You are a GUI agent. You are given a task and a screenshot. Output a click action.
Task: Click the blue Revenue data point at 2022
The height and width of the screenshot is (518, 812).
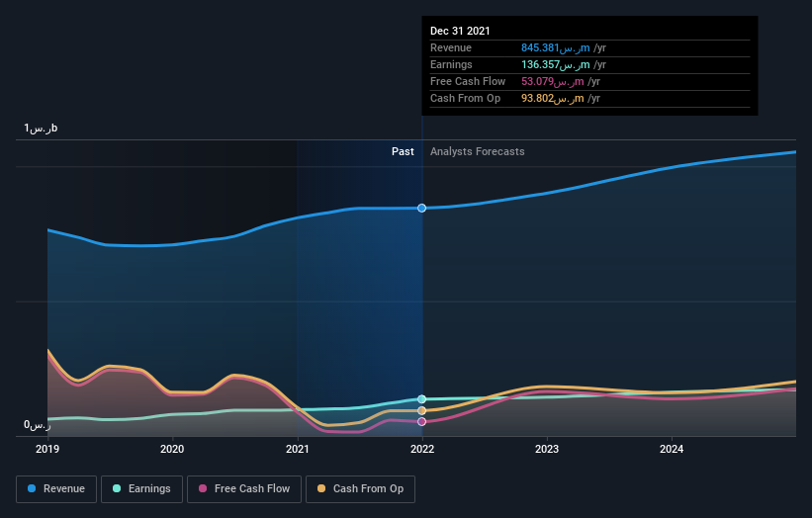[x=422, y=208]
